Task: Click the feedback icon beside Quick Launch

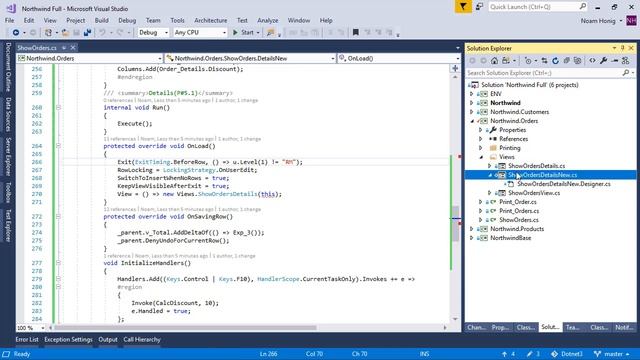Action: click(x=479, y=7)
